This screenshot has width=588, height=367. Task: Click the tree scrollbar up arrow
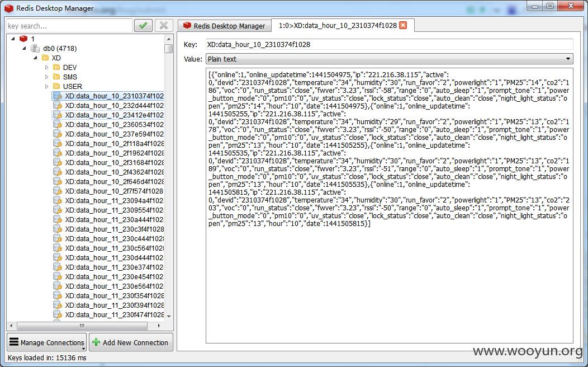point(169,39)
